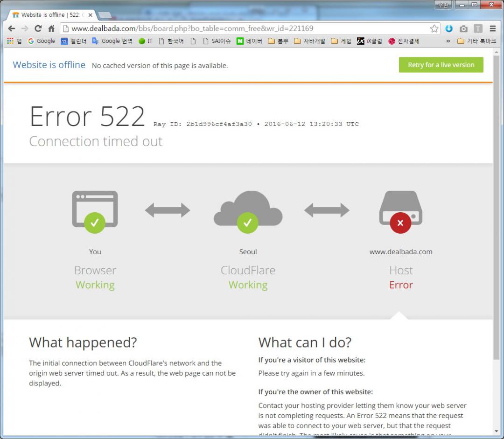Open the Google 번역 bookmark
Viewport: 504px width, 439px height.
(x=112, y=41)
